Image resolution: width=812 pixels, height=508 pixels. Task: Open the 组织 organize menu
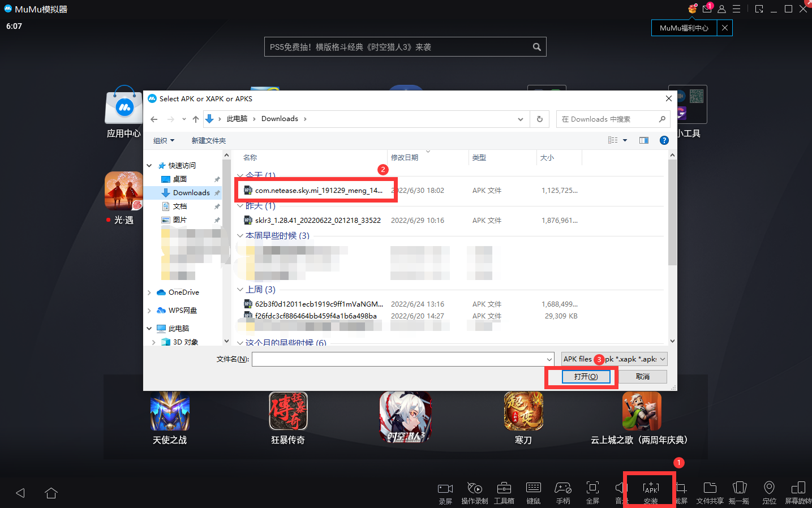[x=164, y=140]
